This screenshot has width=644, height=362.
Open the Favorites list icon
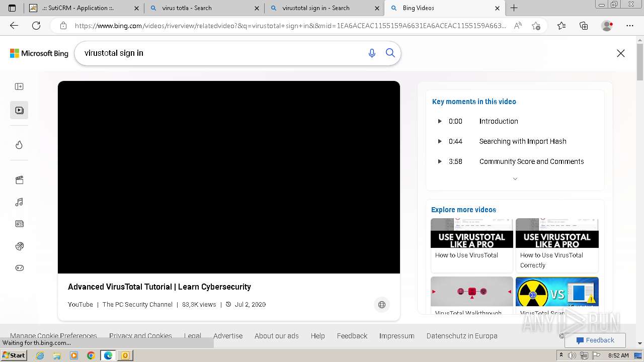pyautogui.click(x=561, y=26)
